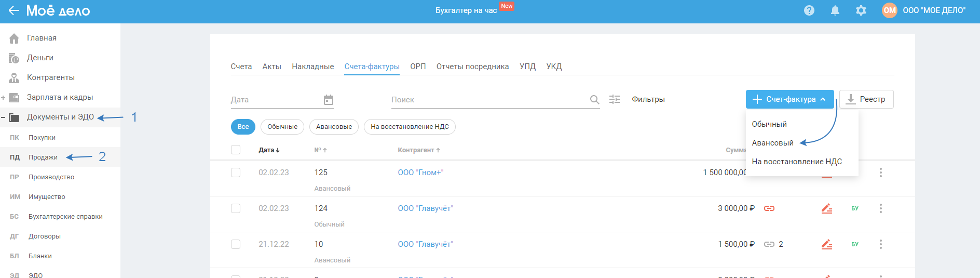
Task: Click the filters sliders icon
Action: point(614,99)
